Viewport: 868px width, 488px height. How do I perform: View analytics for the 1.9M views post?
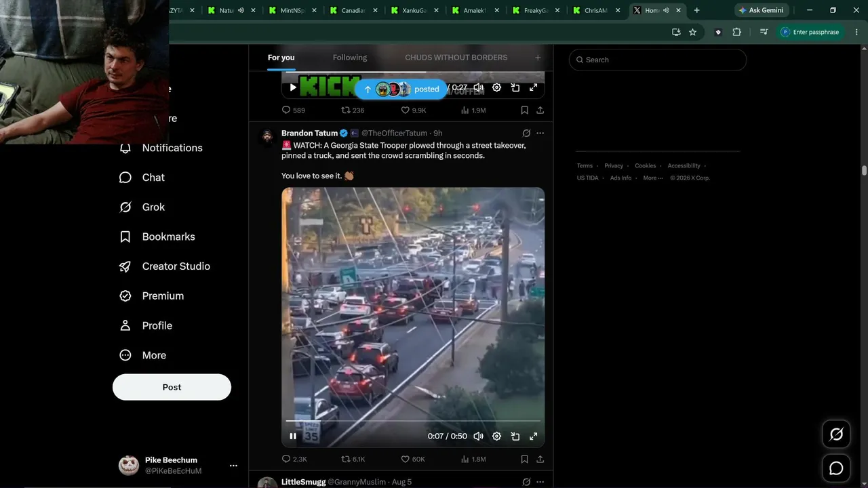pyautogui.click(x=473, y=110)
